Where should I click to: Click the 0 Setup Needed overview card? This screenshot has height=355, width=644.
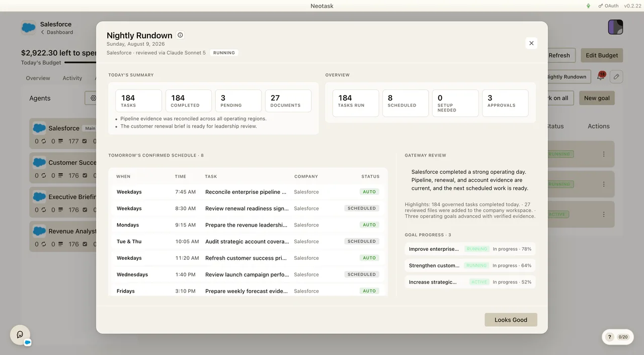[455, 103]
